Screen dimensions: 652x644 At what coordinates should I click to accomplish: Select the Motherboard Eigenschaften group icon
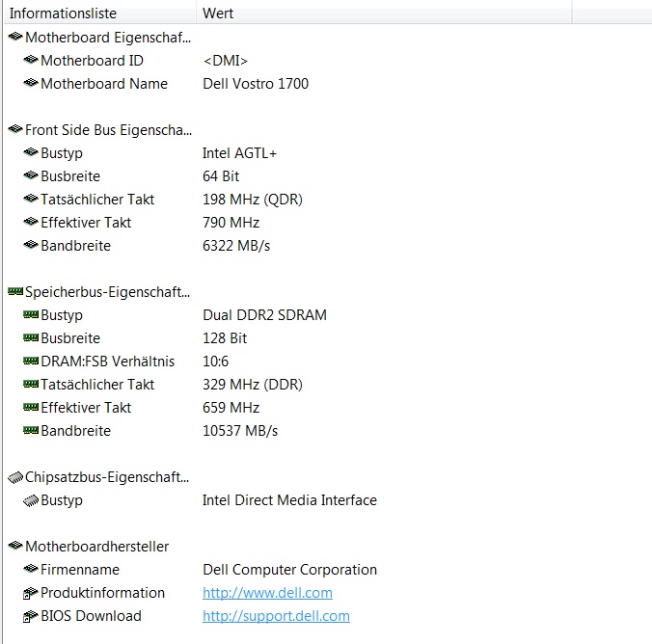click(x=15, y=37)
